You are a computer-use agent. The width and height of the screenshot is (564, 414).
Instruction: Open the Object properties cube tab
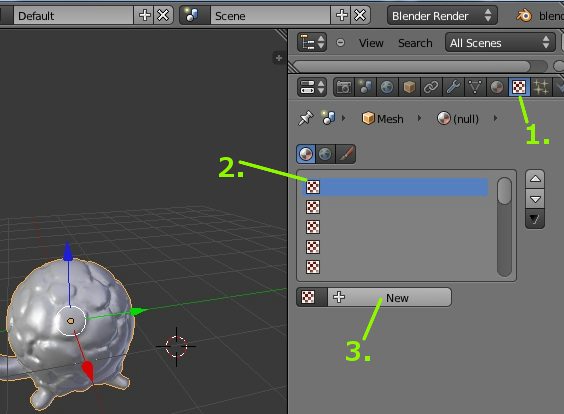point(409,87)
